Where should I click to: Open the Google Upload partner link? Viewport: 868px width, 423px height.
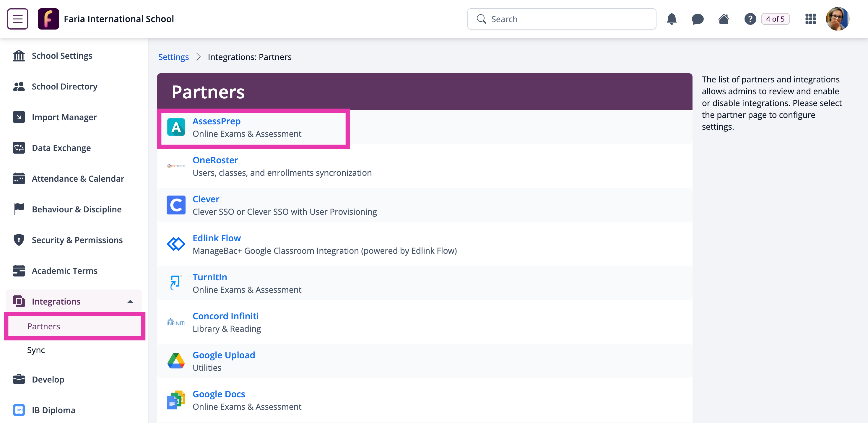(224, 355)
